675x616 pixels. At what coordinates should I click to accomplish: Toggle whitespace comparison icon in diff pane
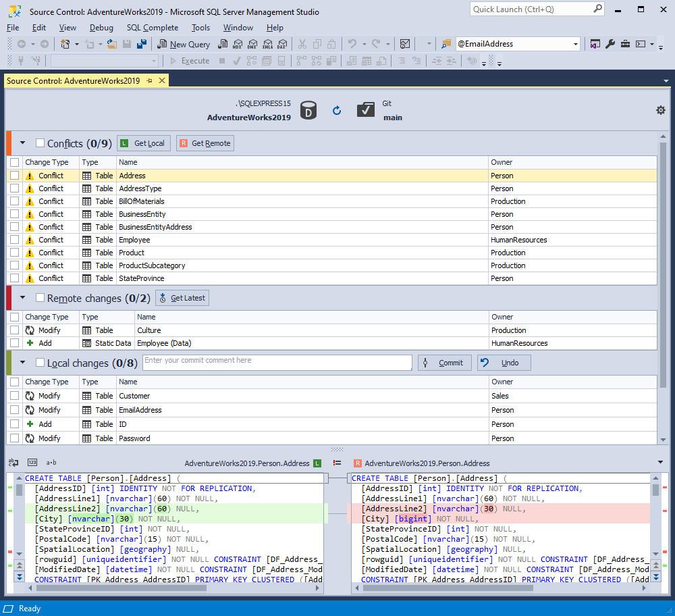(x=13, y=463)
